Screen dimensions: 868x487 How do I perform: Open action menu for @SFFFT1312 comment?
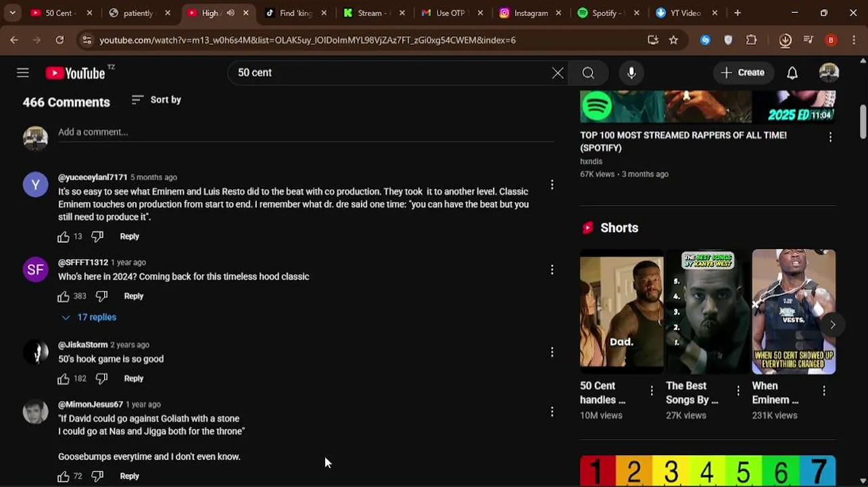point(552,270)
